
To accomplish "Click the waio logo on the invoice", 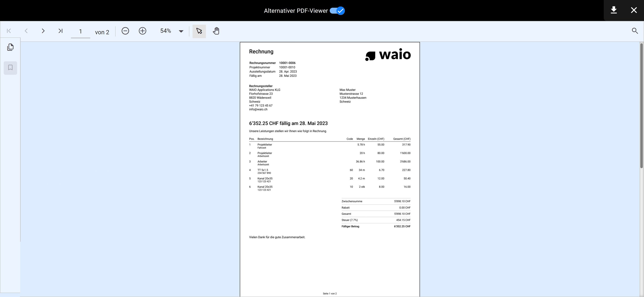I will [x=388, y=55].
